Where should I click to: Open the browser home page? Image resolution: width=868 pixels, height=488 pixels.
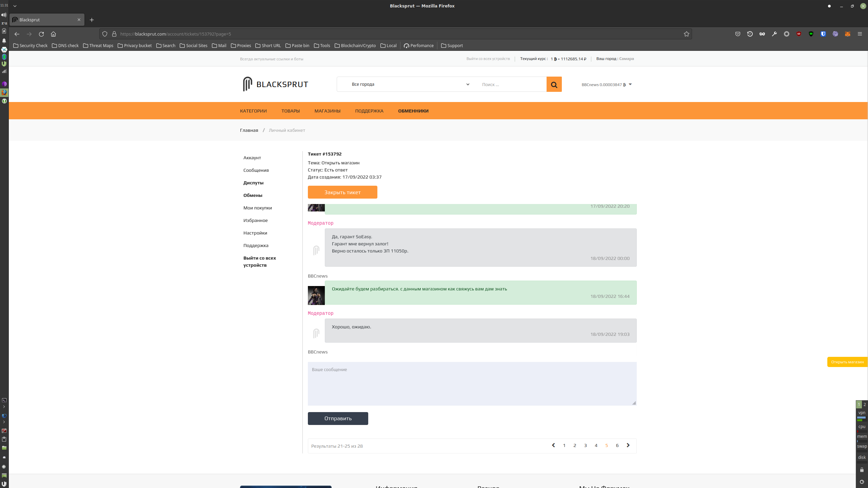pyautogui.click(x=53, y=34)
